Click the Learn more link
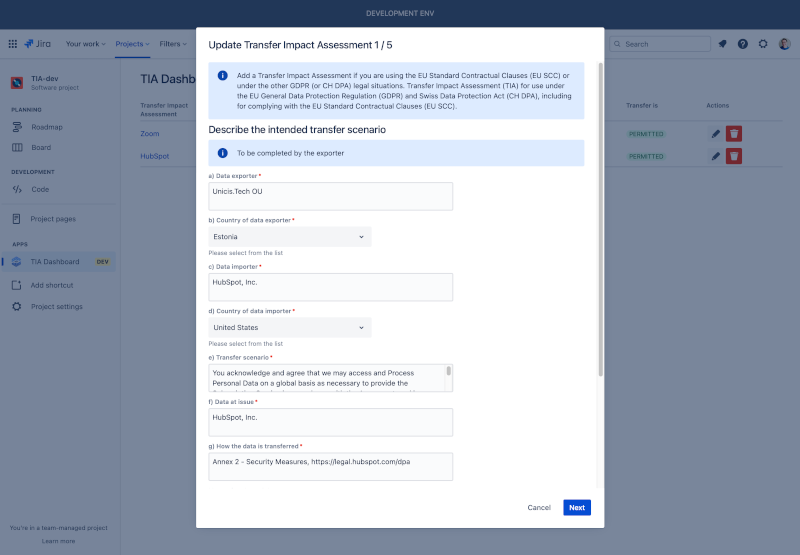The width and height of the screenshot is (800, 555). [58, 541]
